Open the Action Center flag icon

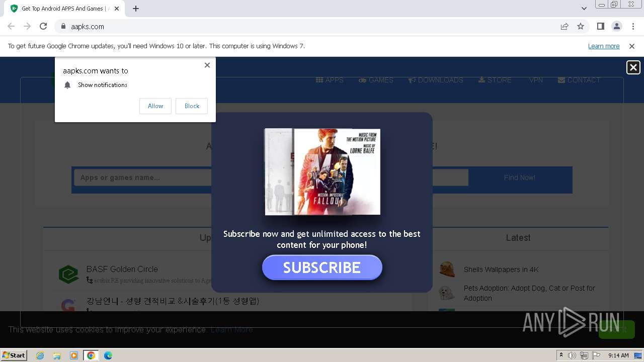[596, 355]
